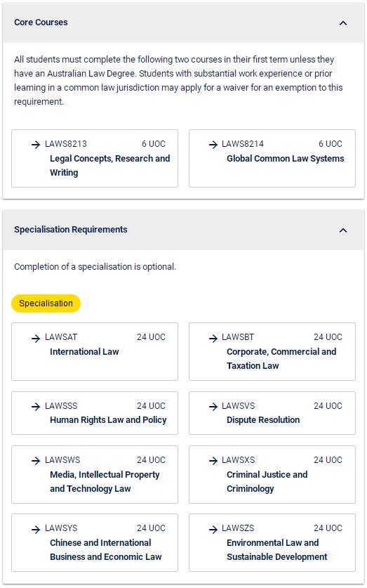
Task: Click the arrow icon next to LAWSVS
Action: point(213,407)
